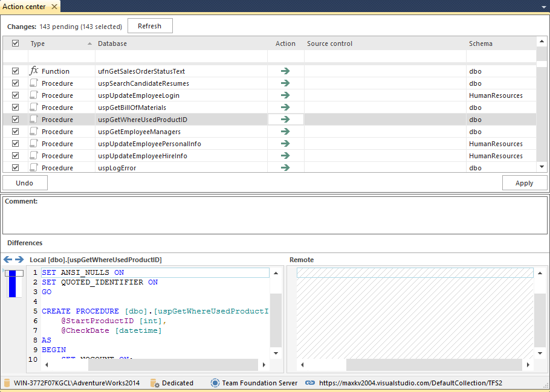The width and height of the screenshot is (550, 392).
Task: Click the next difference right arrow
Action: click(19, 260)
